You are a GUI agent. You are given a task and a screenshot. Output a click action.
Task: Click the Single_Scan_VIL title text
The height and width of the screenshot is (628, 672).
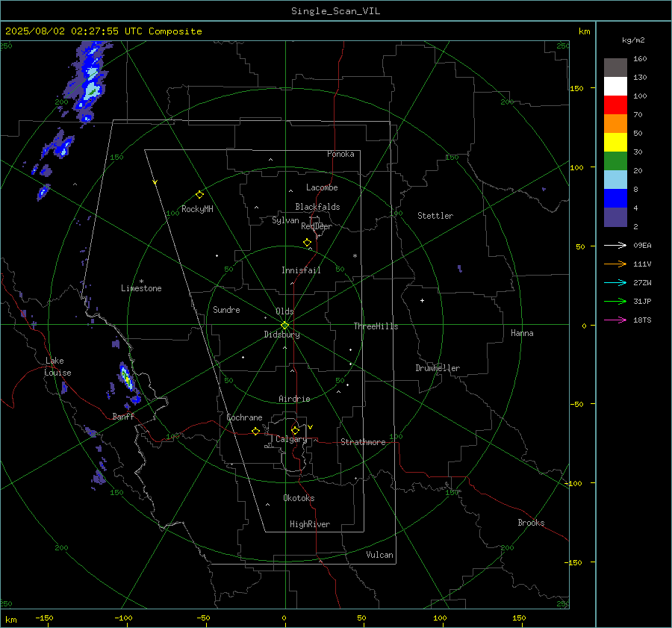pos(335,11)
